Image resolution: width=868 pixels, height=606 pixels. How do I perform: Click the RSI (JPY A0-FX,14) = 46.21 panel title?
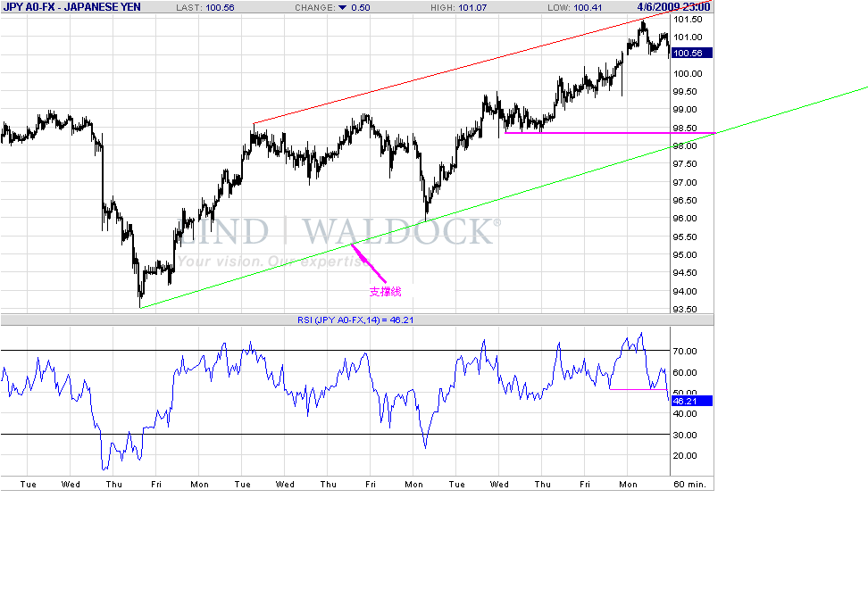point(355,320)
